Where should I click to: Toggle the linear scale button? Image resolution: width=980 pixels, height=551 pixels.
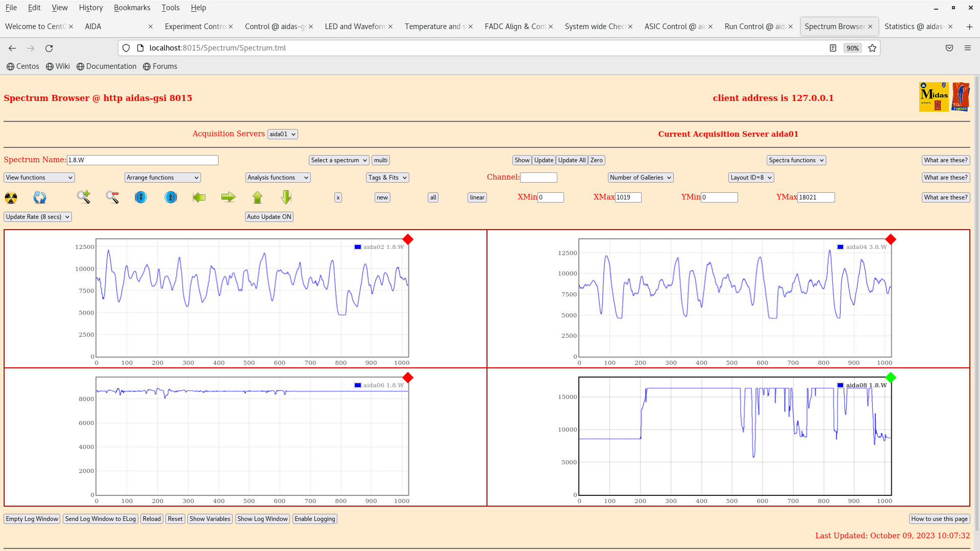click(x=477, y=197)
